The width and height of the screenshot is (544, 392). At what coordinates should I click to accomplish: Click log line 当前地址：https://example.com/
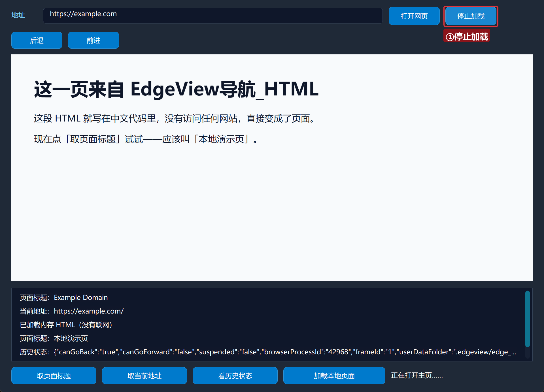pos(72,311)
